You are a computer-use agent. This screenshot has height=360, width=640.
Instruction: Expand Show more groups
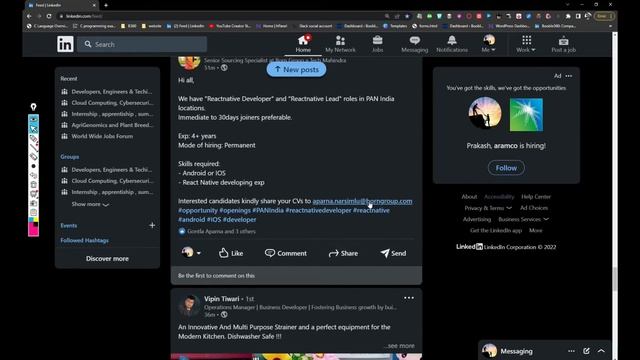coord(90,204)
